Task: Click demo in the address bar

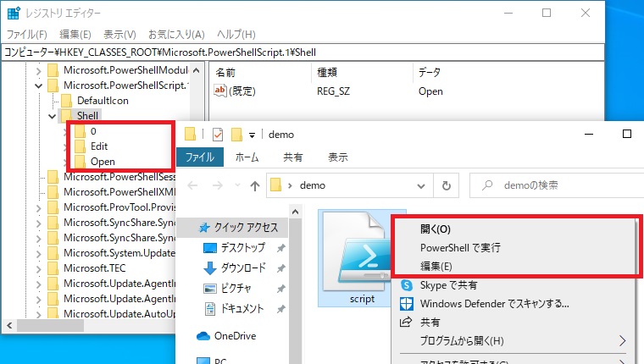Action: coord(313,185)
